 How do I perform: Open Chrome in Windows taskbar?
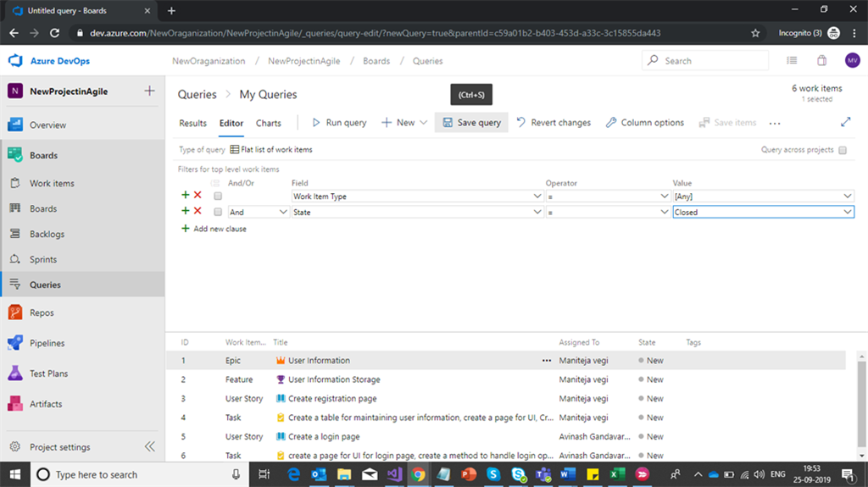coord(419,474)
